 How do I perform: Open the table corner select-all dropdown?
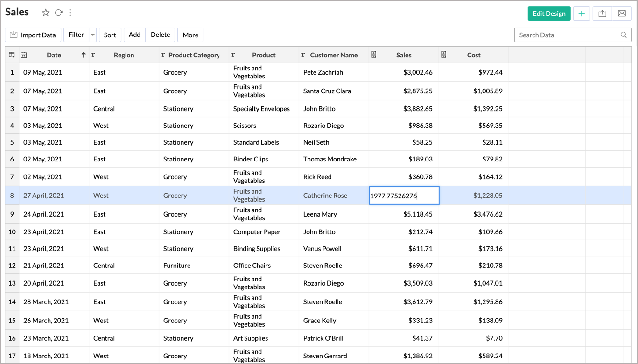(12, 55)
